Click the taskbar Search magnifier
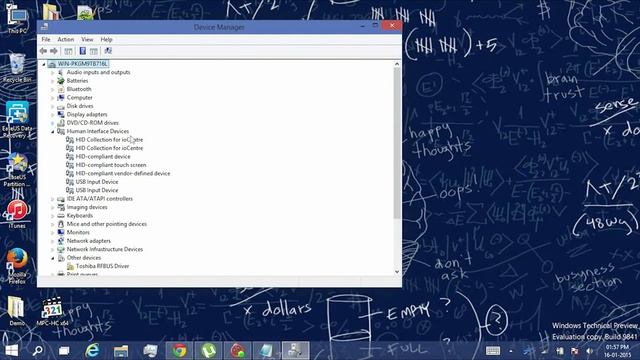Viewport: 640px width, 360px height. pos(38,351)
